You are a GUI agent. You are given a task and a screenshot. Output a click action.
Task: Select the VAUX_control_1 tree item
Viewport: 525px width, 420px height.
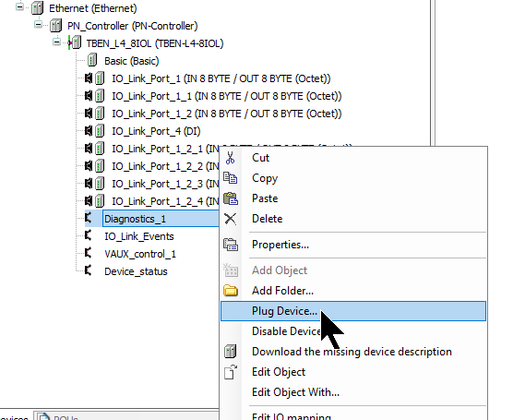coord(140,254)
